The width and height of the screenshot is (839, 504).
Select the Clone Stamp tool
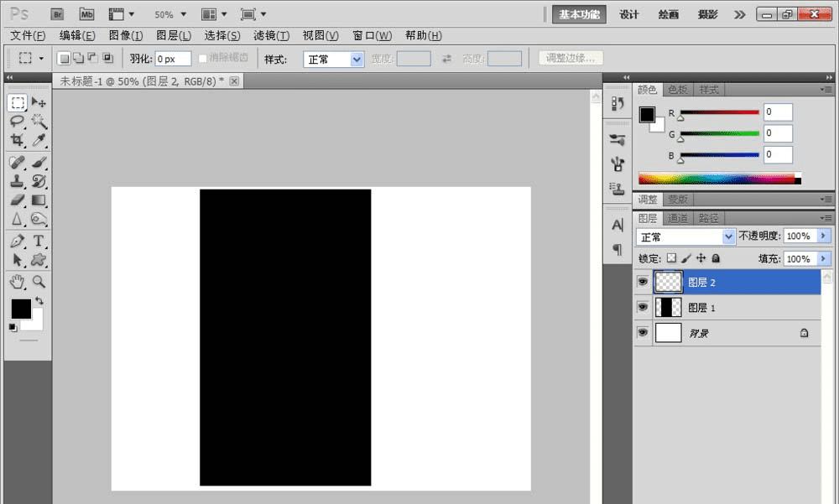pos(17,180)
